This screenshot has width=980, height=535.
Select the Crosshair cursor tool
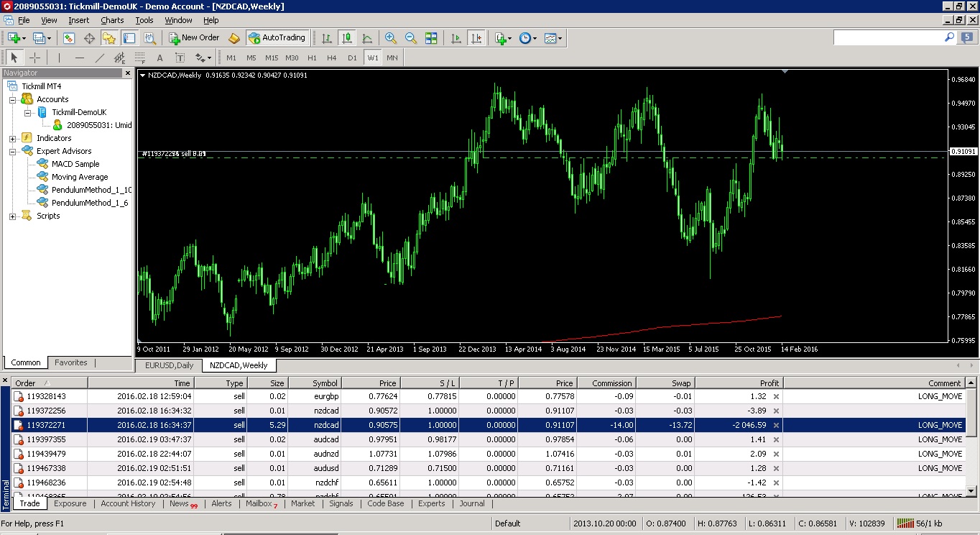coord(34,58)
